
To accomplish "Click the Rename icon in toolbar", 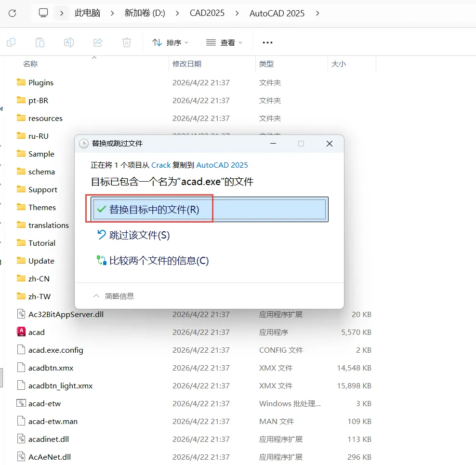I will [x=68, y=42].
